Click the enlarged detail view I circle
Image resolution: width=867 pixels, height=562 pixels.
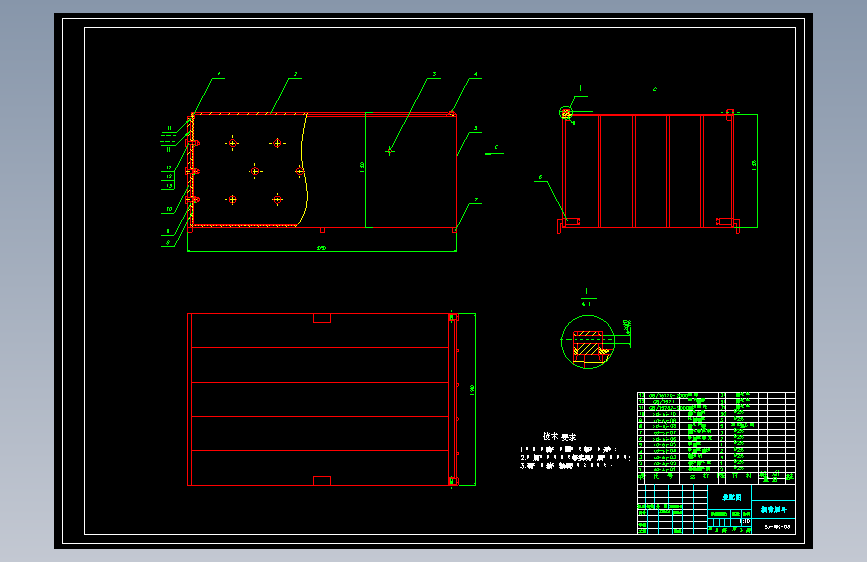[x=588, y=342]
